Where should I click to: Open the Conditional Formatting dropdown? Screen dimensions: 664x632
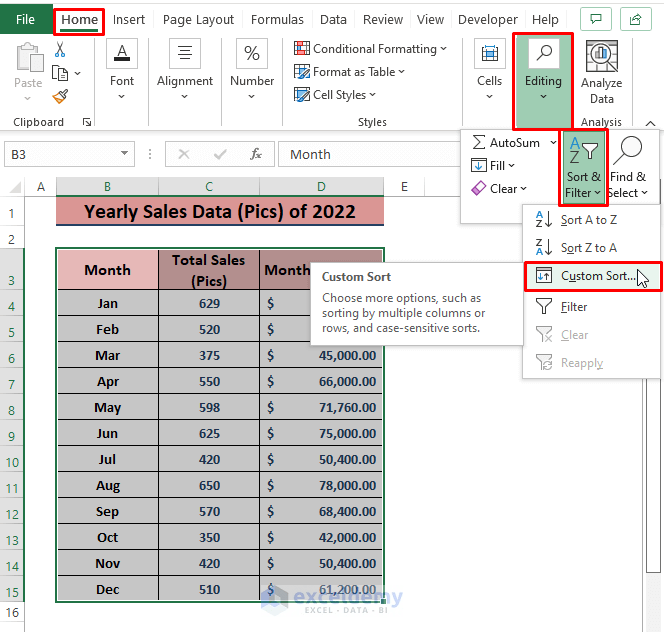[x=443, y=49]
